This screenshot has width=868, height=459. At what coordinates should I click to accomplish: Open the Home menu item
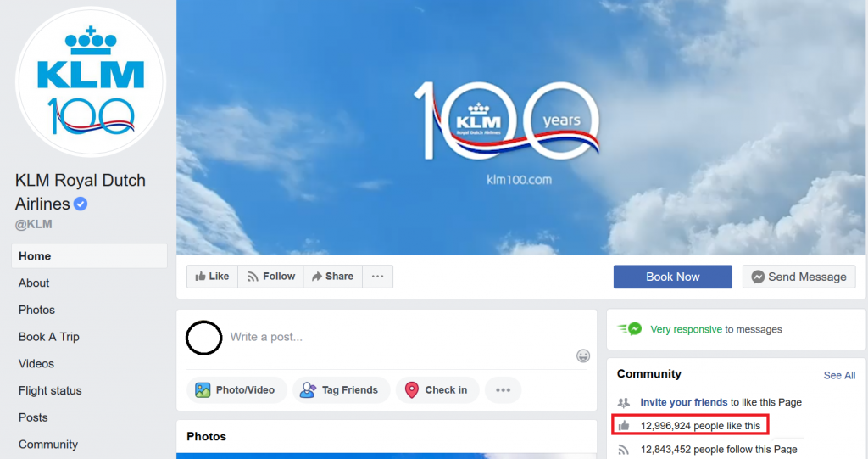[x=89, y=256]
